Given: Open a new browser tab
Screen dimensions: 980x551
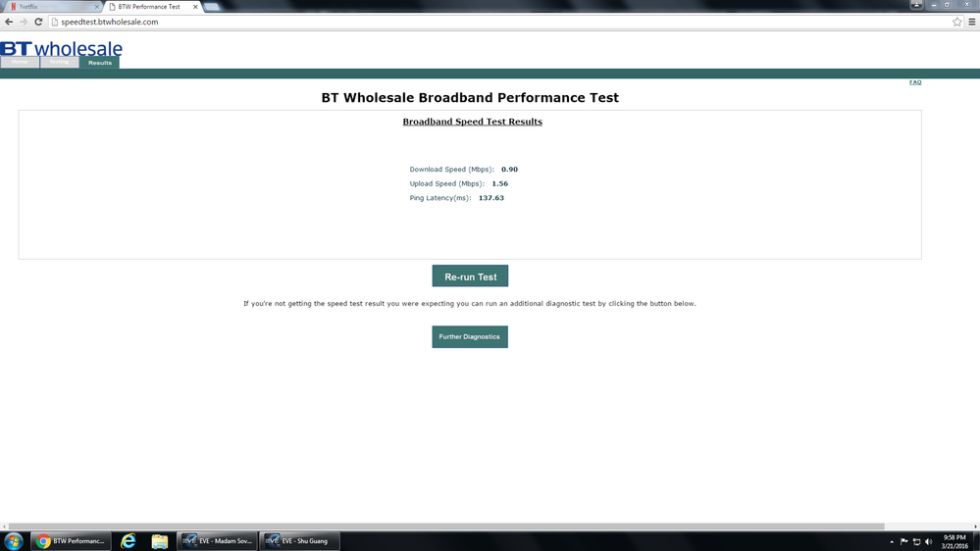Looking at the screenshot, I should [212, 7].
